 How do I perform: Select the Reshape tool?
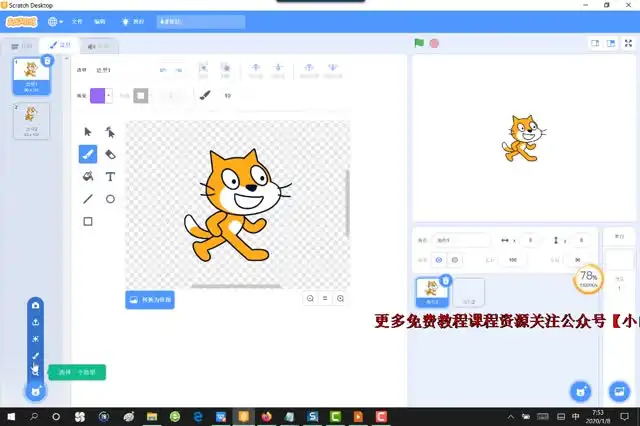tap(110, 132)
